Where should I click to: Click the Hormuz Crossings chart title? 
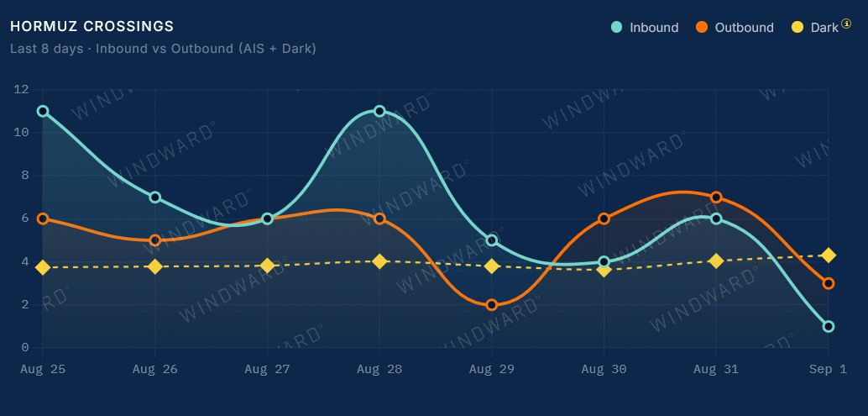[92, 26]
